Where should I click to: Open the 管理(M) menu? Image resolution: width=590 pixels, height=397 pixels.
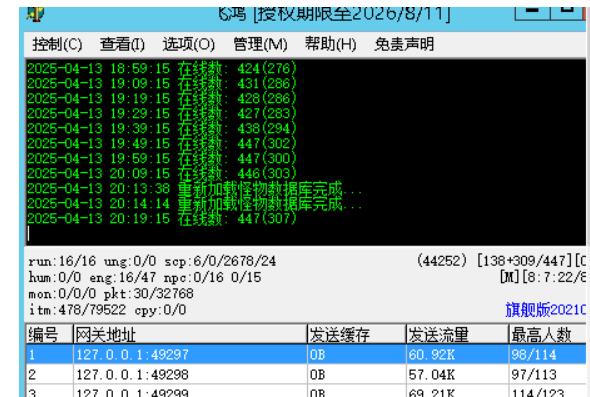260,44
